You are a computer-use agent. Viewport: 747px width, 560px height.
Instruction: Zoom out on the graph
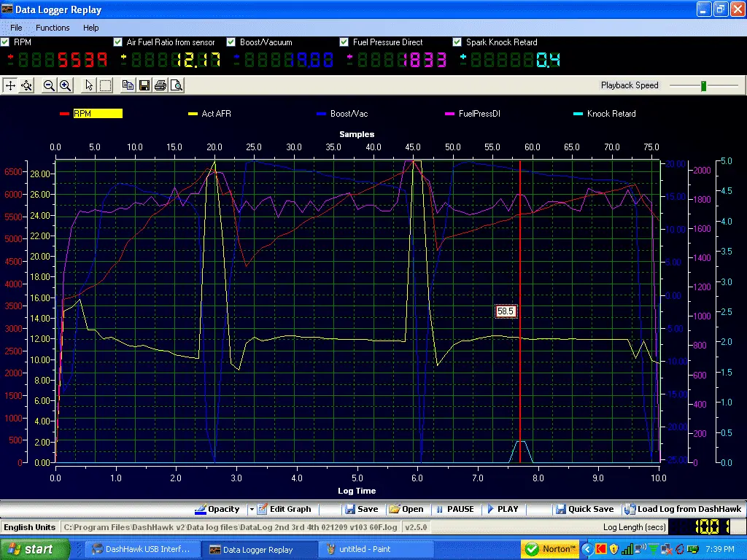click(49, 85)
